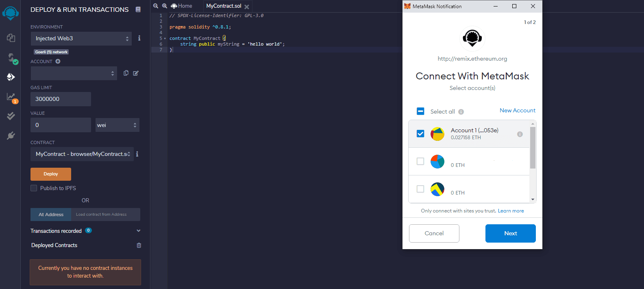Click the MetaMask fox icon in the title bar
Image resolution: width=644 pixels, height=289 pixels.
point(407,6)
